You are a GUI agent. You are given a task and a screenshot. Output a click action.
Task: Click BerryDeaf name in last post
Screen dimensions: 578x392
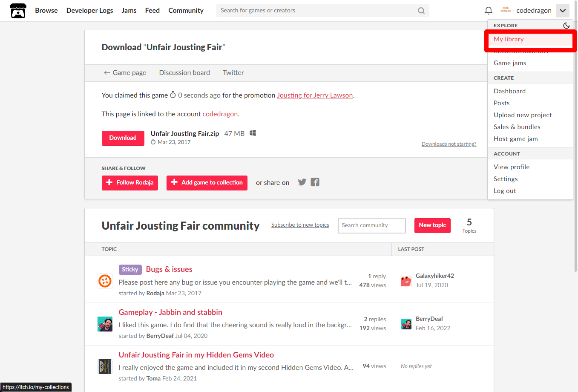point(429,319)
